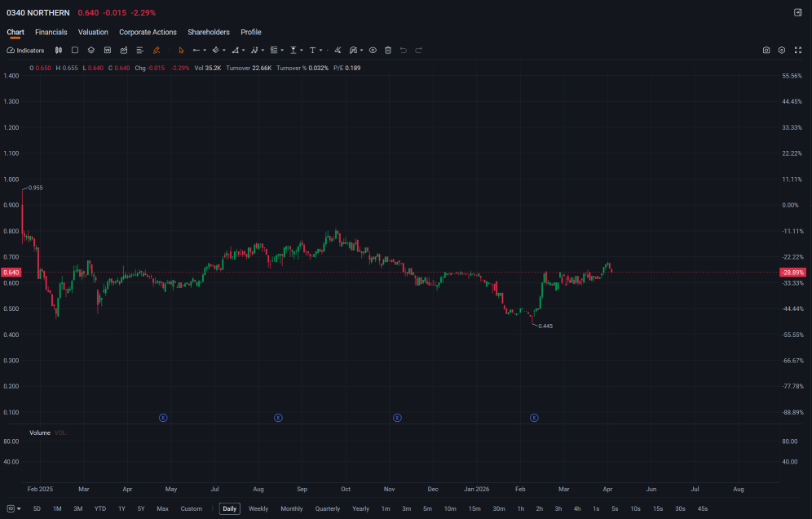Click the layers stack icon
This screenshot has height=519, width=812.
pos(91,51)
